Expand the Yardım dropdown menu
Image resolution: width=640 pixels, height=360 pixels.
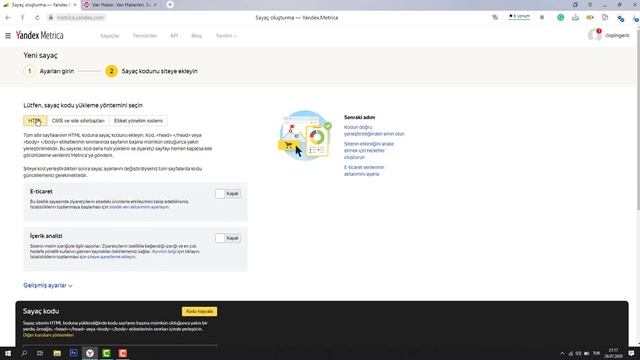(x=226, y=36)
